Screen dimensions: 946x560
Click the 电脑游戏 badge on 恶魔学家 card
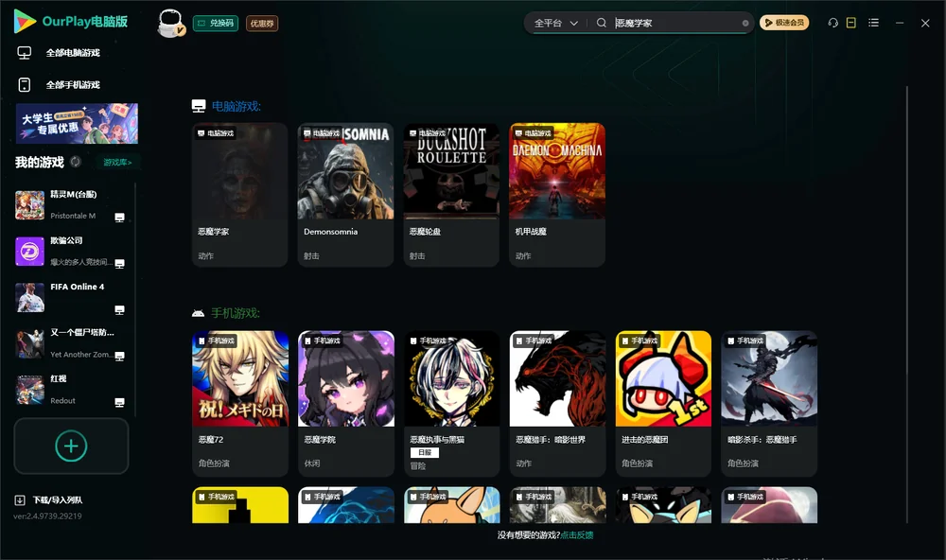click(x=216, y=132)
